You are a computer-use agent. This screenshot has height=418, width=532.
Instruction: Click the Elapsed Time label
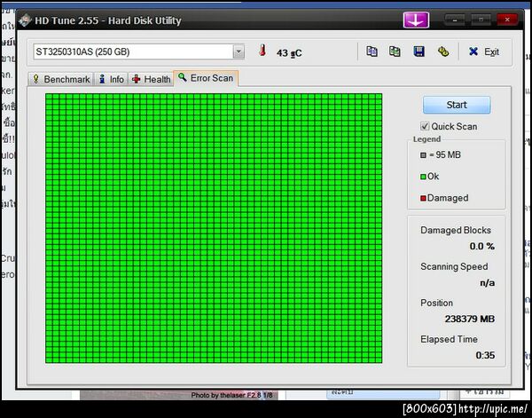coord(449,339)
